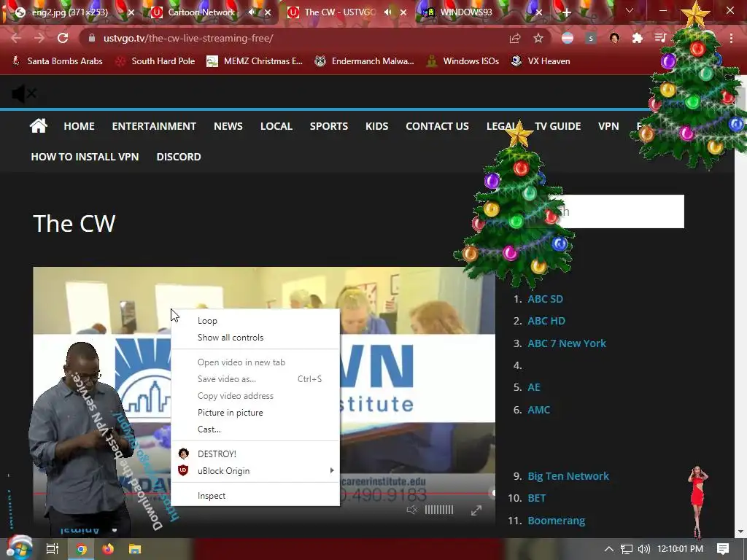Reload the page with the refresh icon
The width and height of the screenshot is (747, 560).
tap(63, 38)
